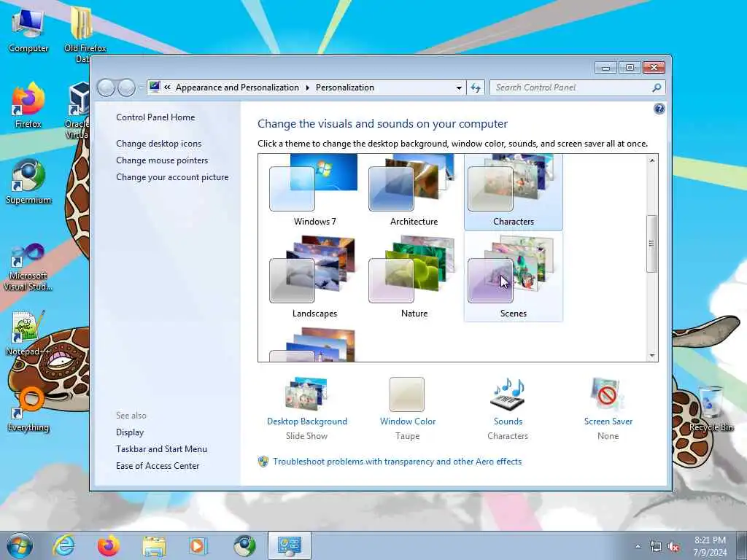The width and height of the screenshot is (747, 560).
Task: Click Change desktop icons link
Action: tap(158, 144)
